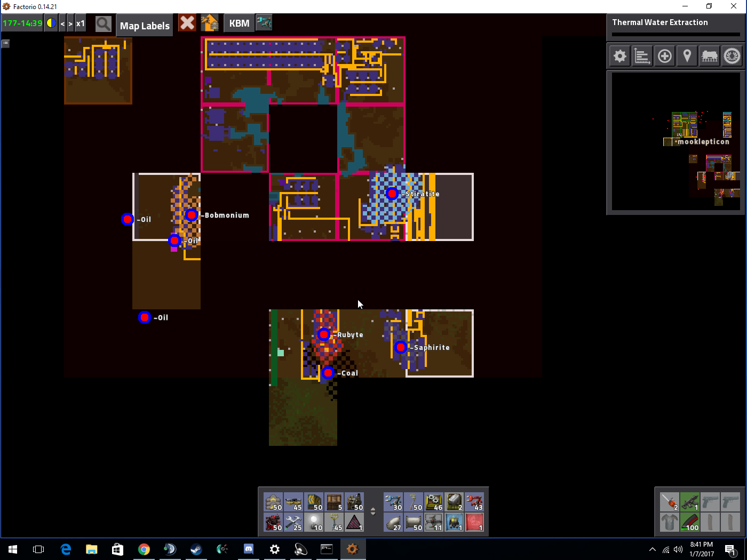Click the red X close icon
Screen dimensions: 747x560
coord(187,23)
